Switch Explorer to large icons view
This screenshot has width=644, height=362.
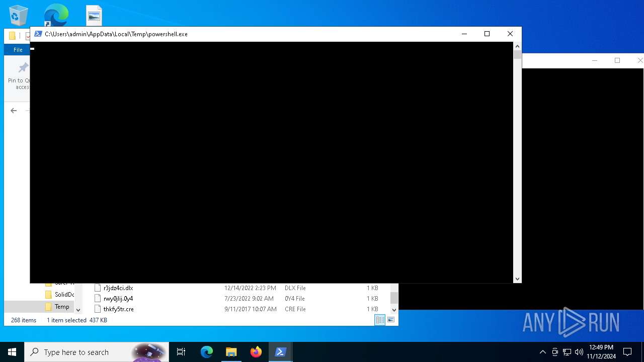click(391, 320)
